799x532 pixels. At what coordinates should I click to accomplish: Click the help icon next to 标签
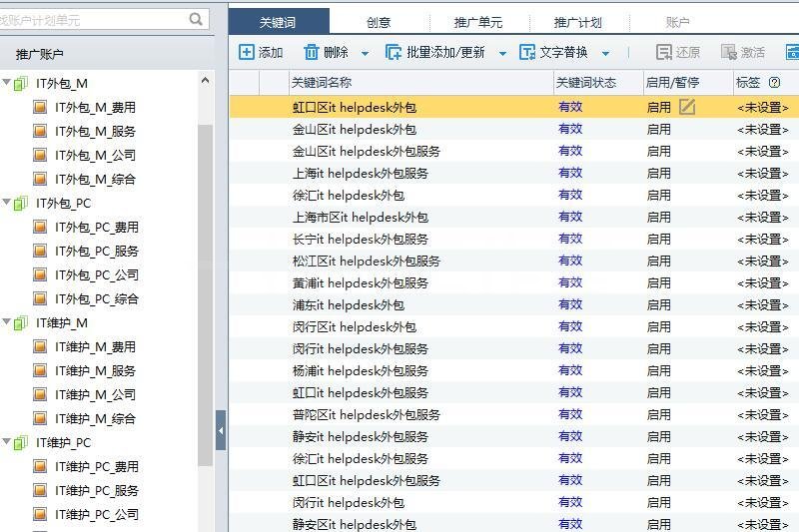point(774,83)
